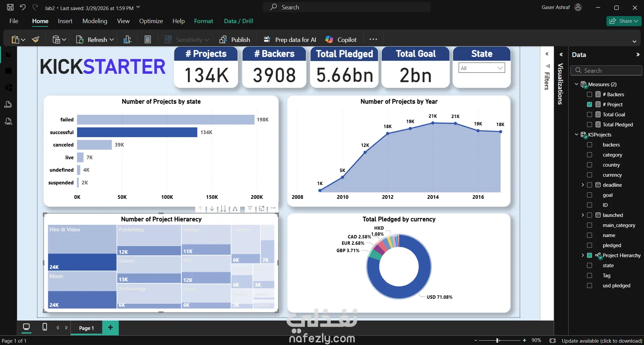644x345 pixels.
Task: Expand the Visualizations pane
Action: tap(561, 55)
